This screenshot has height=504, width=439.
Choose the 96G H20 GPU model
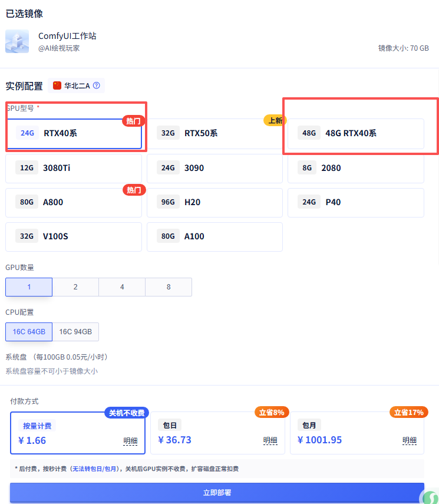coord(214,202)
